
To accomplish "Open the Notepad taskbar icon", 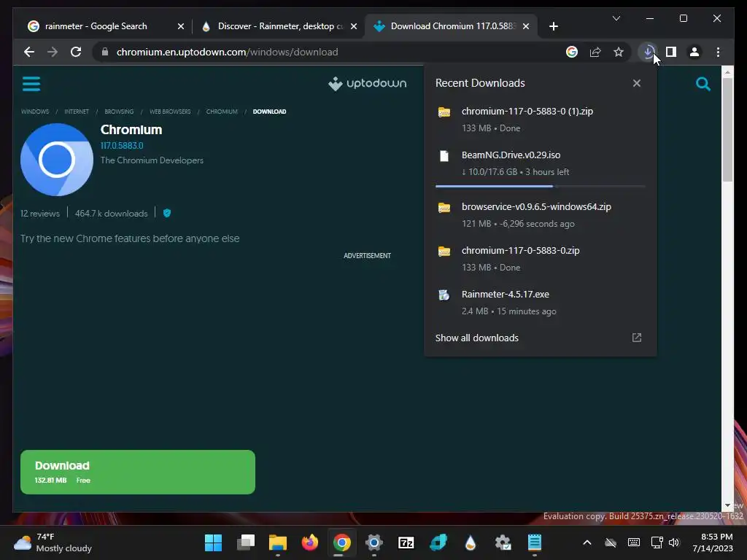I will tap(535, 542).
